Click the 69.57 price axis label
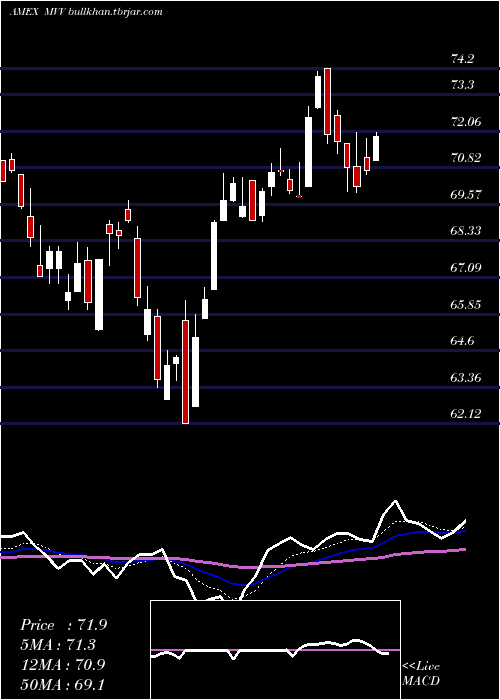The image size is (500, 700). tap(467, 195)
